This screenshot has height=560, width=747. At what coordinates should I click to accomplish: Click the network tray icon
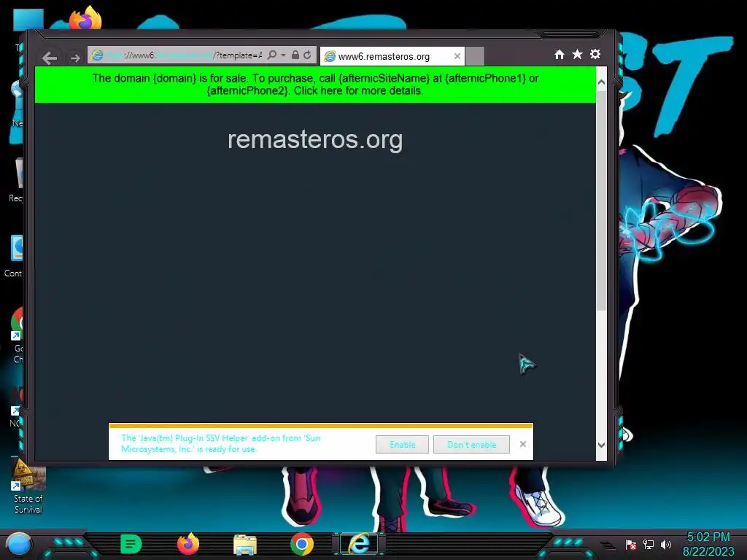649,544
